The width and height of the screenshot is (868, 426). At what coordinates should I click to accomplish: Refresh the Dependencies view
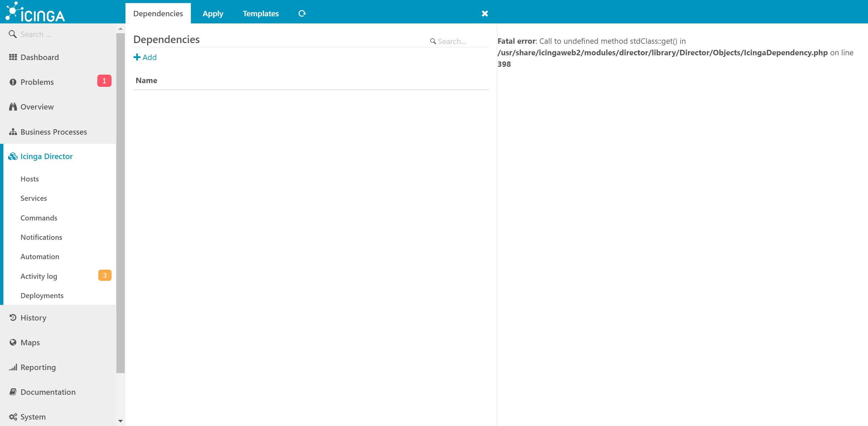[302, 13]
